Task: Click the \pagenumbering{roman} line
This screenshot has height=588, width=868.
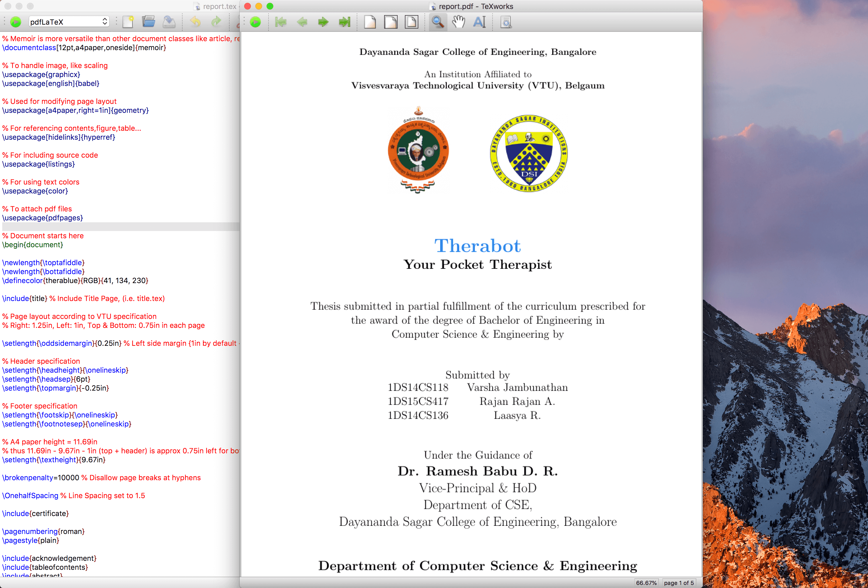Action: (43, 532)
